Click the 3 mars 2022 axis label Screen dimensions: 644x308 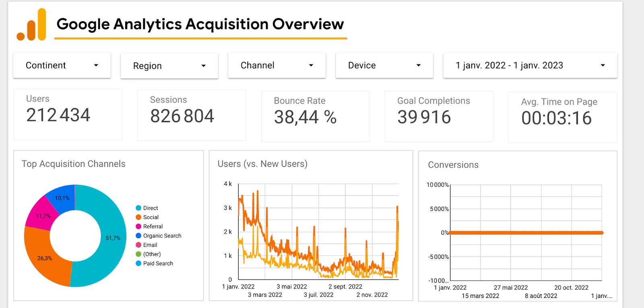click(x=265, y=295)
